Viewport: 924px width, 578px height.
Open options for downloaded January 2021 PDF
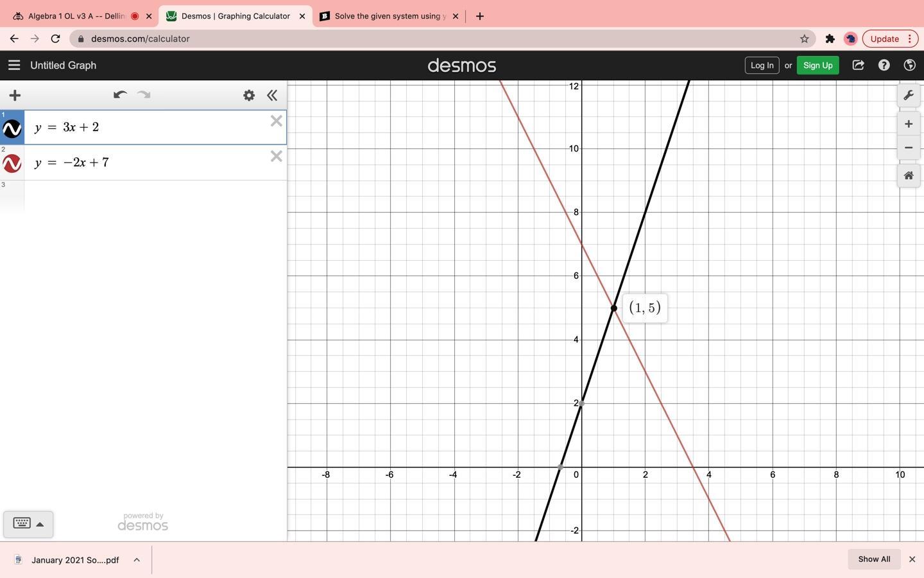coord(137,560)
